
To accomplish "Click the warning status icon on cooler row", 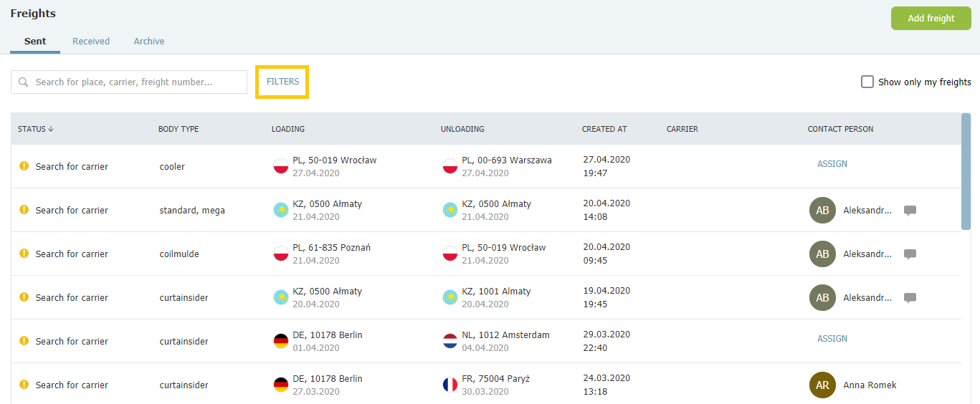I will [x=24, y=166].
